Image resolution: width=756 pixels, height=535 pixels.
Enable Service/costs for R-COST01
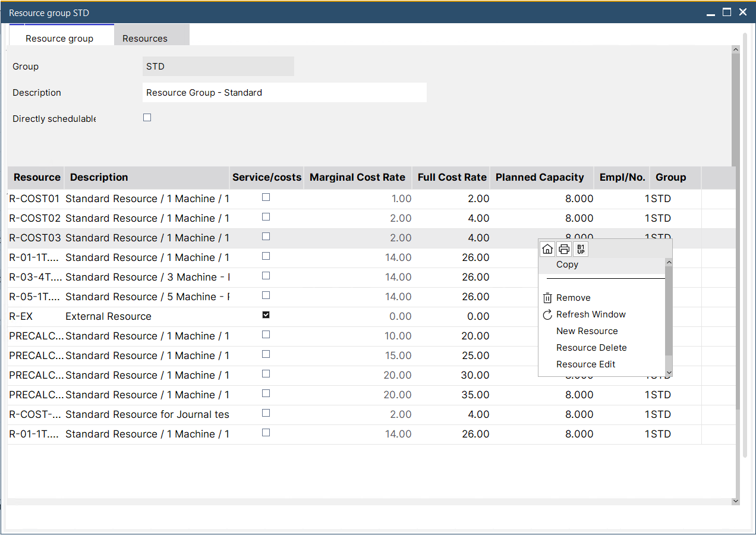pyautogui.click(x=266, y=197)
